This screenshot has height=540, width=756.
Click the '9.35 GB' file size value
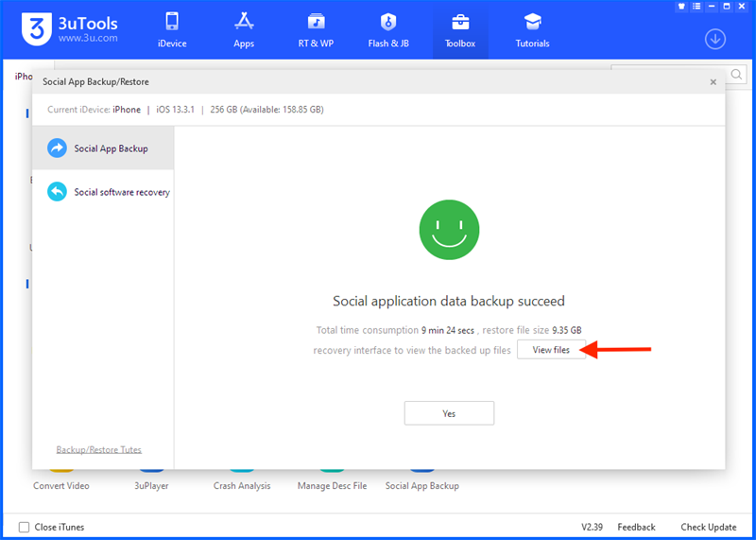[x=566, y=331]
